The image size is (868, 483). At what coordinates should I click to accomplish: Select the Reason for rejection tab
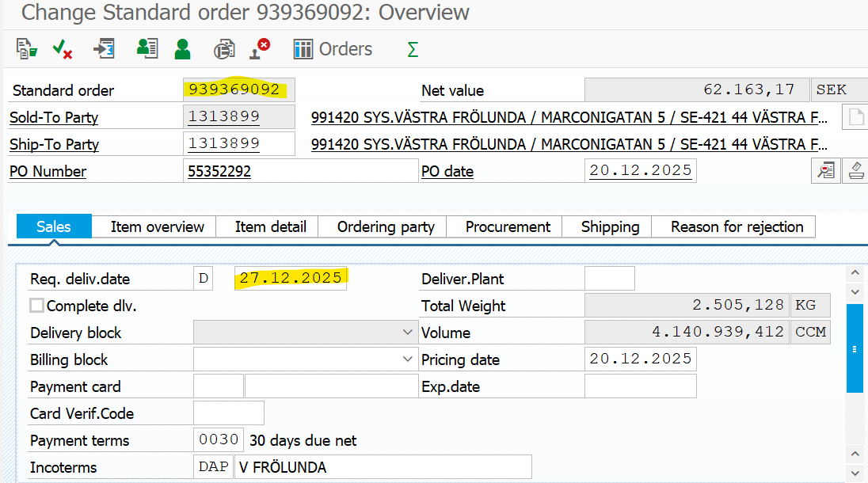(x=737, y=226)
